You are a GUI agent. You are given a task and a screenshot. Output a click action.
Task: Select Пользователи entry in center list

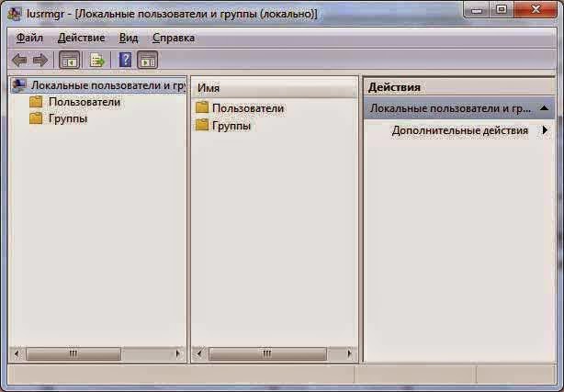click(248, 108)
